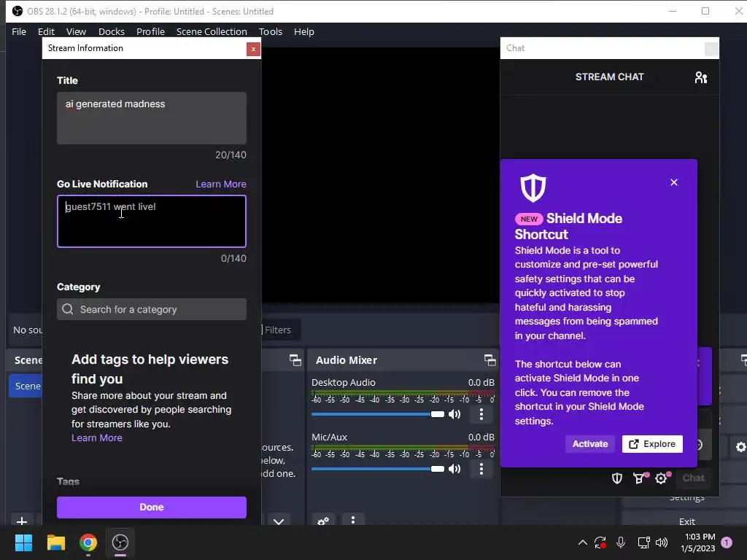This screenshot has height=560, width=747.
Task: Click the purple Done button
Action: (152, 507)
